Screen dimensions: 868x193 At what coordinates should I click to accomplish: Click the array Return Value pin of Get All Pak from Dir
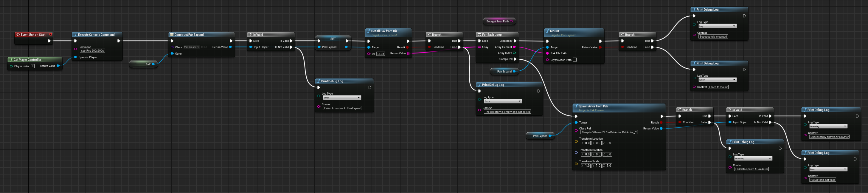click(x=408, y=53)
